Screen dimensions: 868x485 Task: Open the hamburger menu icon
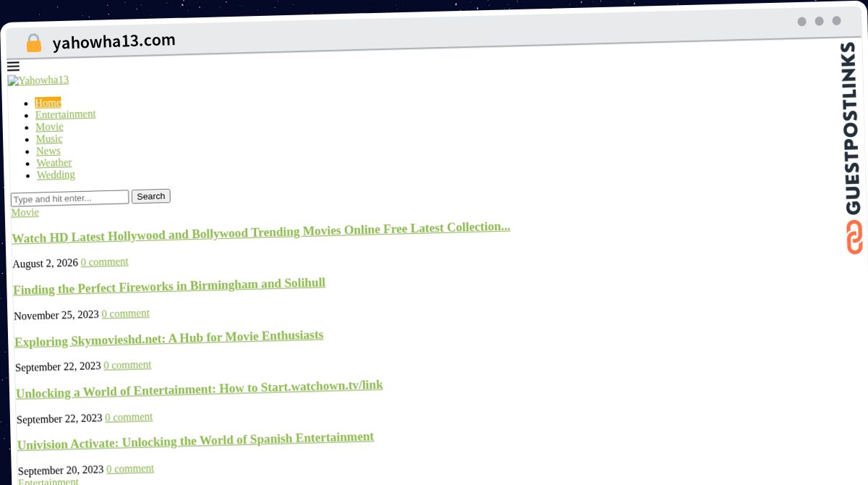click(13, 67)
